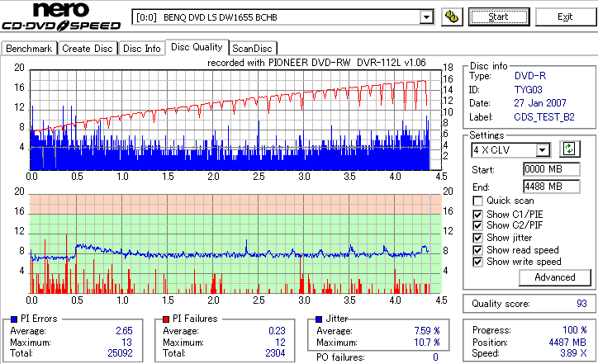Click the PI Errors average 2.65

click(125, 331)
